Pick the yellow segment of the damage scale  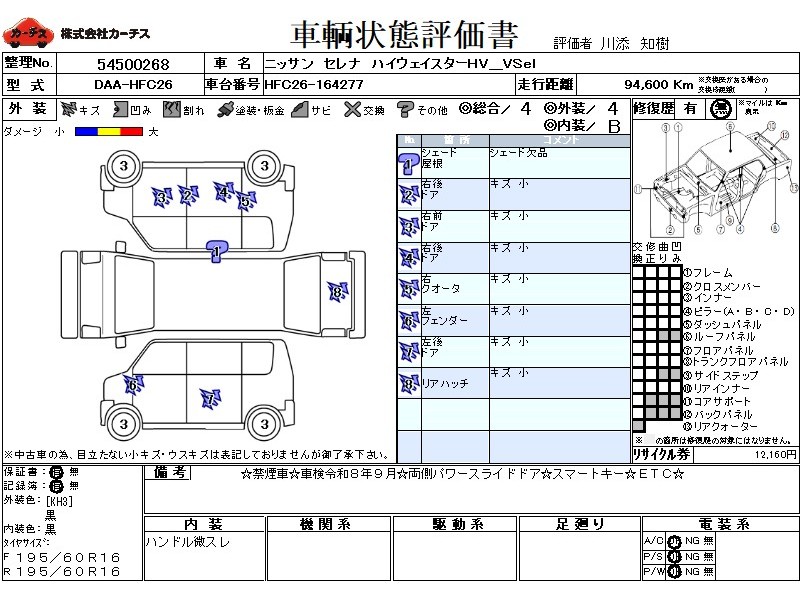coord(109,132)
